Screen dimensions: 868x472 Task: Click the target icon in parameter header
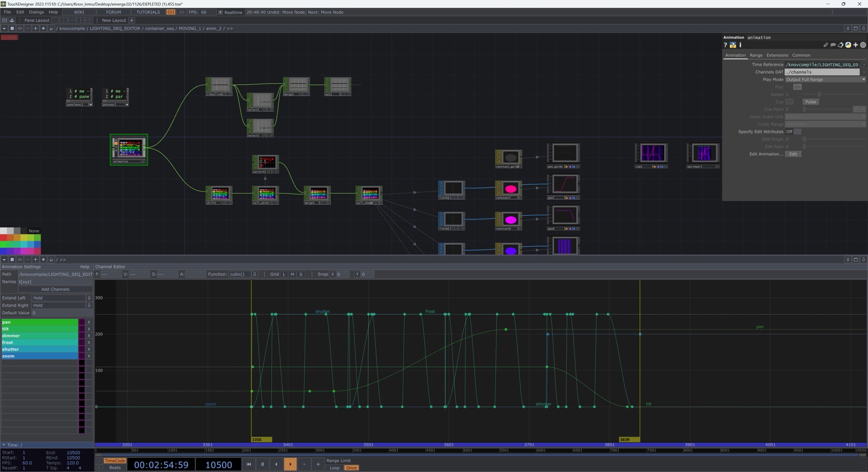click(863, 45)
